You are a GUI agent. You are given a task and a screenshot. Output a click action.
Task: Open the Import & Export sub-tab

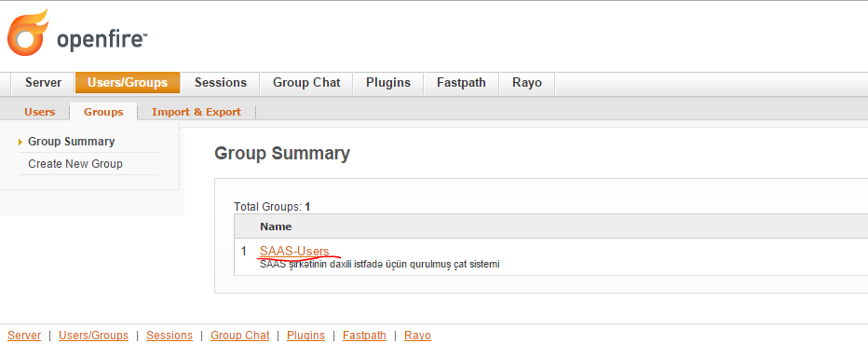pos(197,112)
